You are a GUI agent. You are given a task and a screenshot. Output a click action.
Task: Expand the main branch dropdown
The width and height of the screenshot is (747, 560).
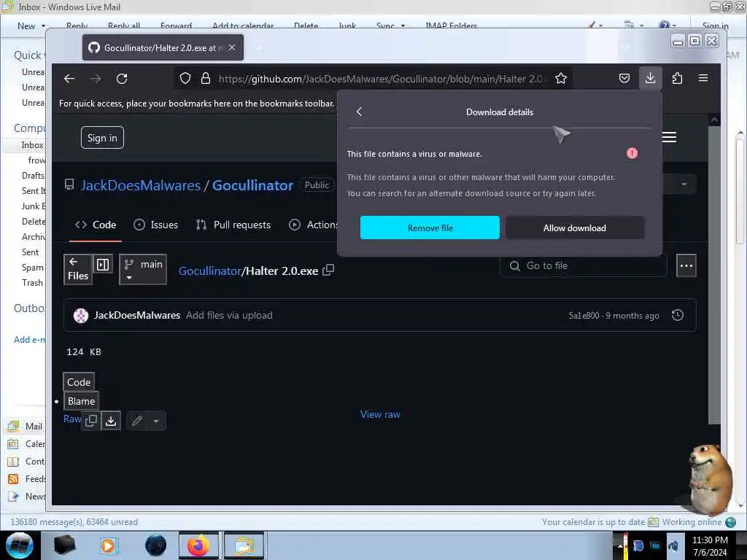tap(143, 270)
